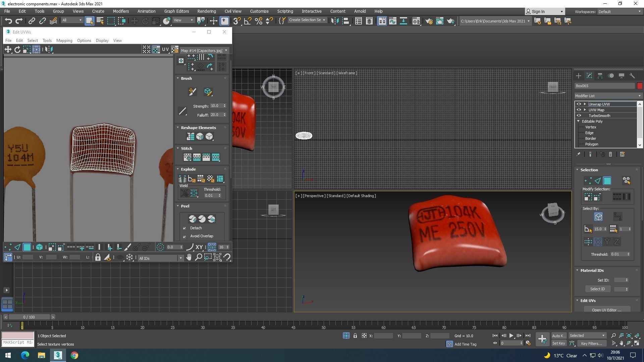Open the Modifier List dropdown
Screen dimensions: 644x362
[x=608, y=96]
